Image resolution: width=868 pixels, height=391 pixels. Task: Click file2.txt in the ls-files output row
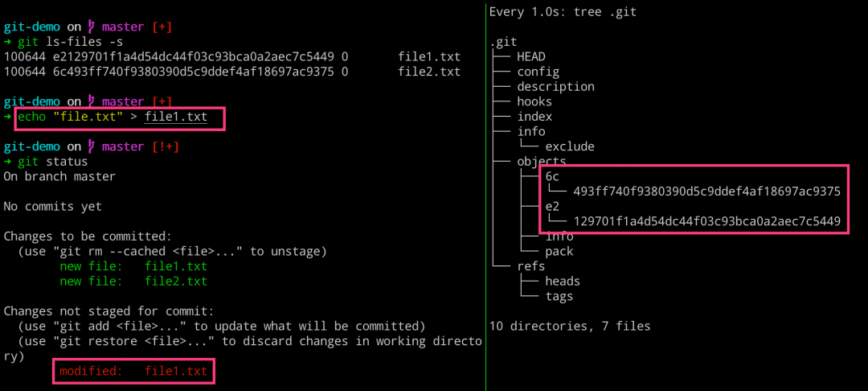point(429,72)
